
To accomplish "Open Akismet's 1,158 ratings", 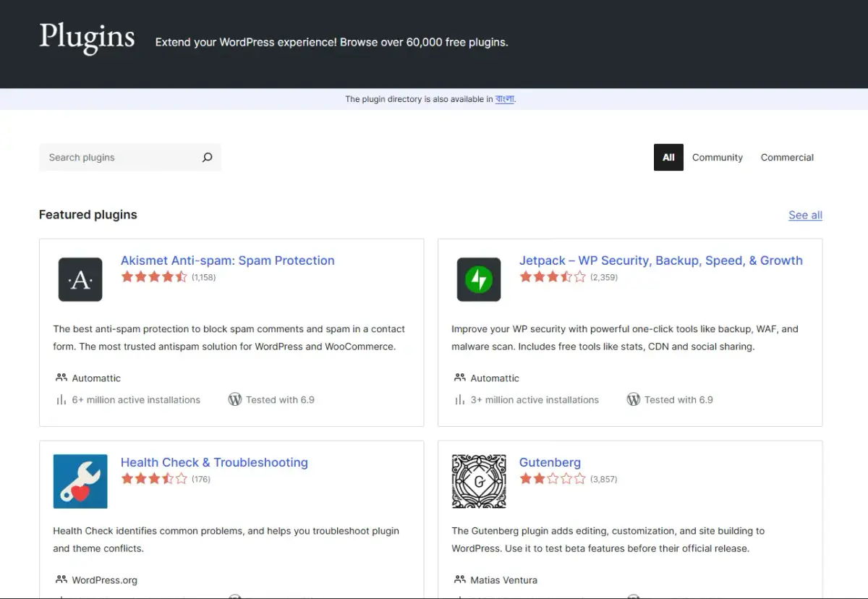I will (x=203, y=277).
